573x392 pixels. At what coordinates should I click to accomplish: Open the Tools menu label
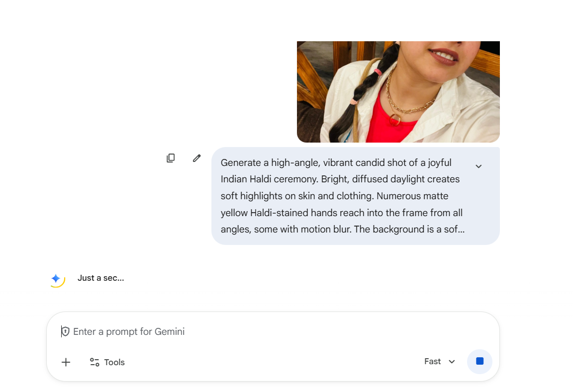pos(114,362)
